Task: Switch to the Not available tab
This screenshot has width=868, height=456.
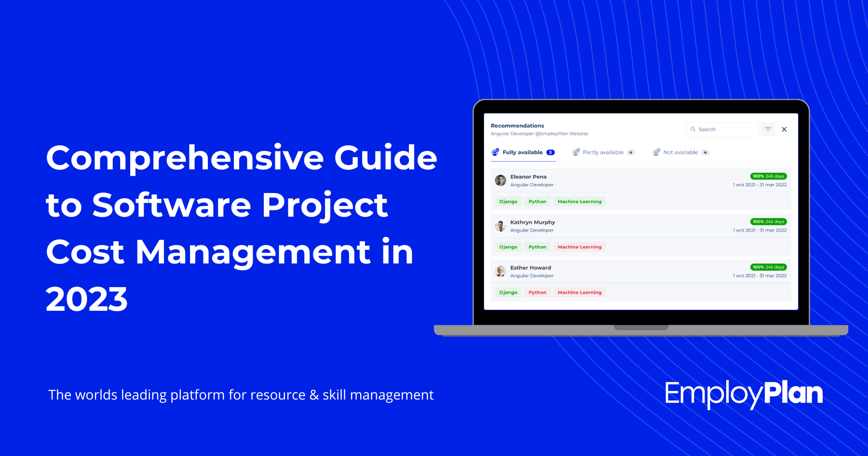Action: pos(680,152)
